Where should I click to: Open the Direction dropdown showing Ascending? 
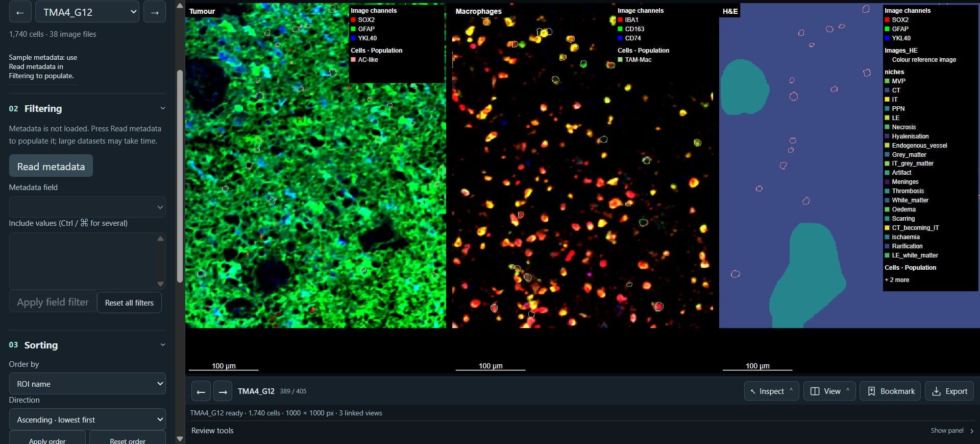pyautogui.click(x=87, y=419)
